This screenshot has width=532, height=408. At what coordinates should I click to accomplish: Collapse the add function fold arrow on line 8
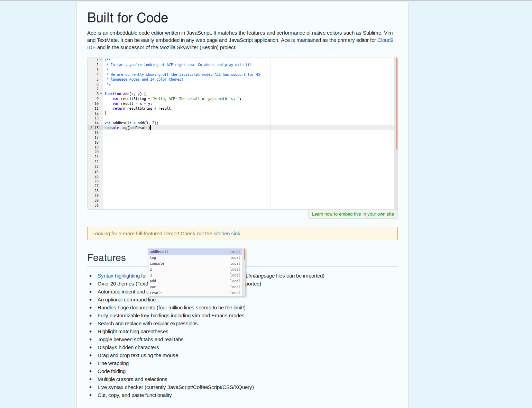[x=101, y=94]
